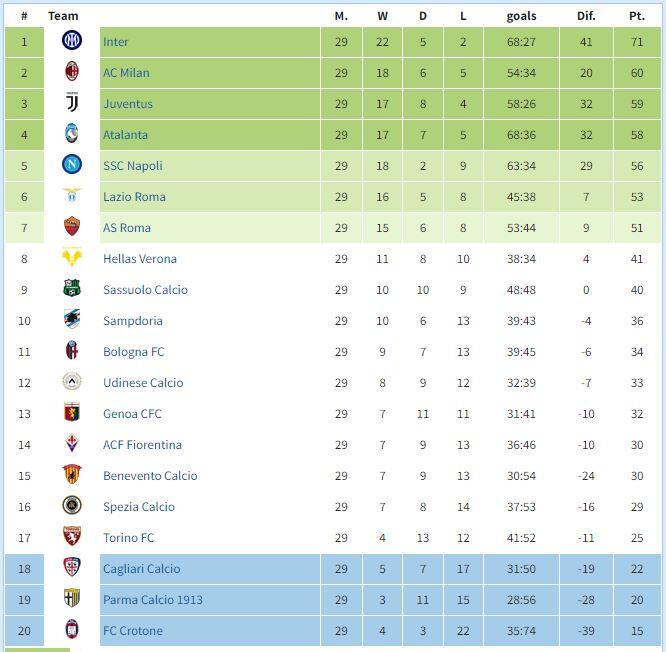Click the SSC Napoli crest icon
Screen dimensions: 666x652
(72, 165)
